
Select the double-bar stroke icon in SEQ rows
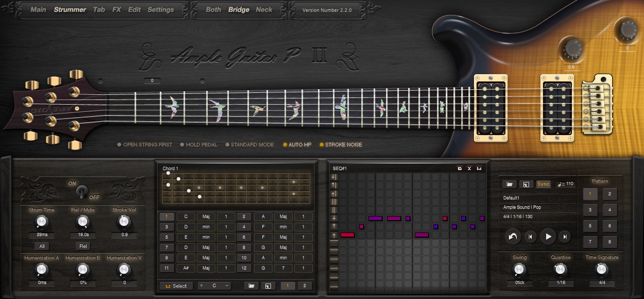pyautogui.click(x=334, y=210)
